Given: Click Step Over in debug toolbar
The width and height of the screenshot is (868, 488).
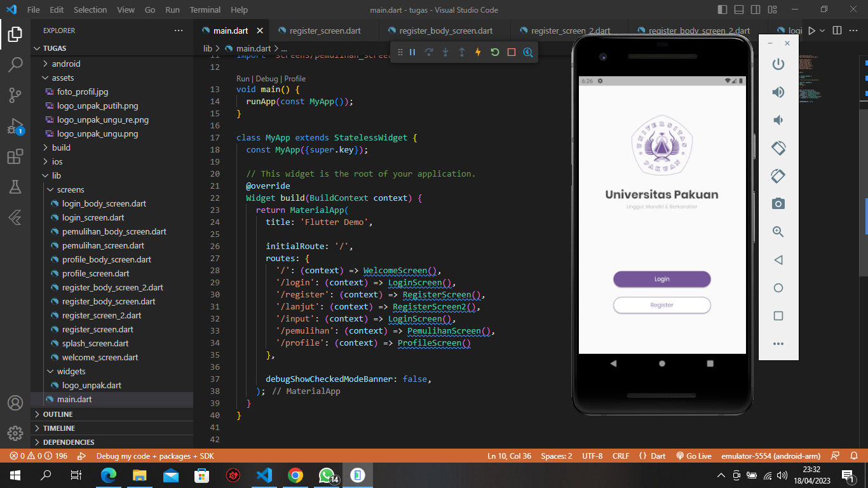Looking at the screenshot, I should pyautogui.click(x=429, y=52).
